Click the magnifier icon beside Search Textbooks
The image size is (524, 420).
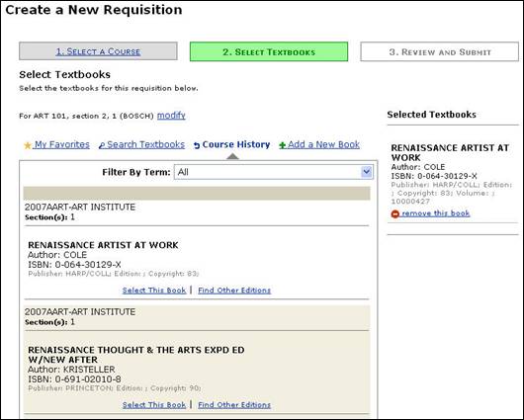pyautogui.click(x=102, y=145)
